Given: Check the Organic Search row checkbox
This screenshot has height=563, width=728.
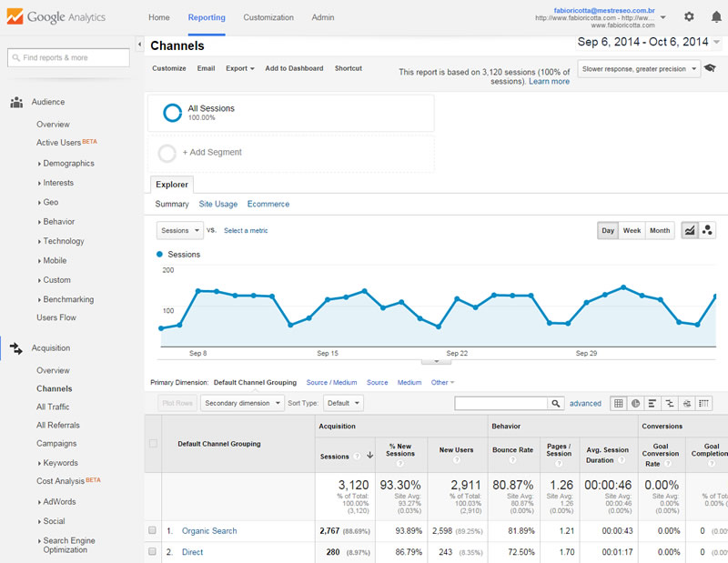Looking at the screenshot, I should pyautogui.click(x=152, y=530).
